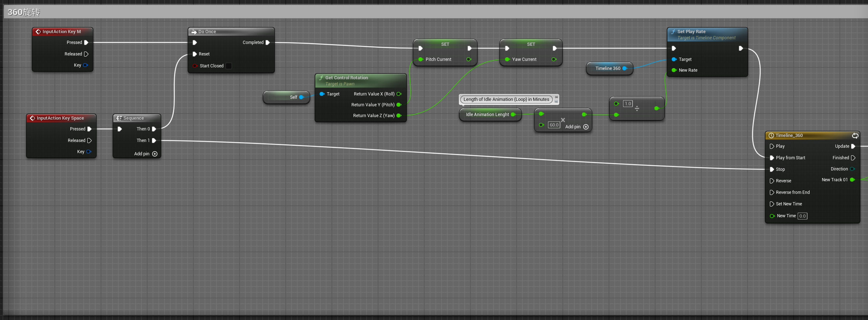Click the divide node output pin

[657, 108]
